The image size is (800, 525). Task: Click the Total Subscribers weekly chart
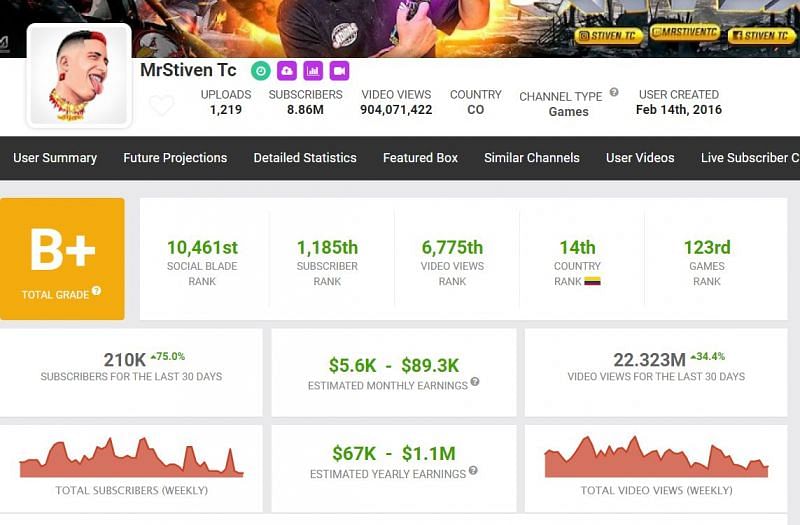click(131, 458)
